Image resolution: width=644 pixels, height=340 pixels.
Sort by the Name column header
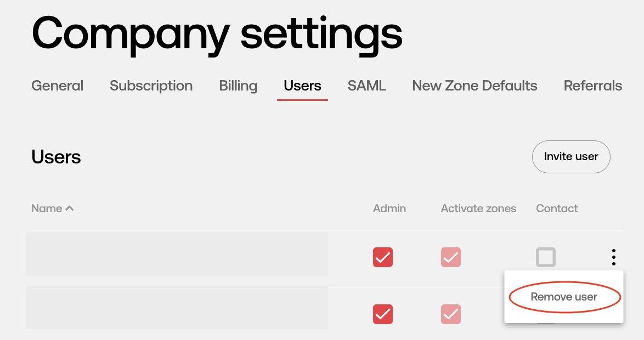pyautogui.click(x=47, y=208)
